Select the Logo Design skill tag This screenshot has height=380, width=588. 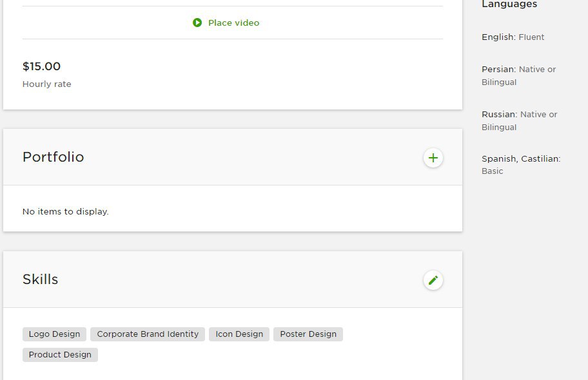[x=54, y=334]
